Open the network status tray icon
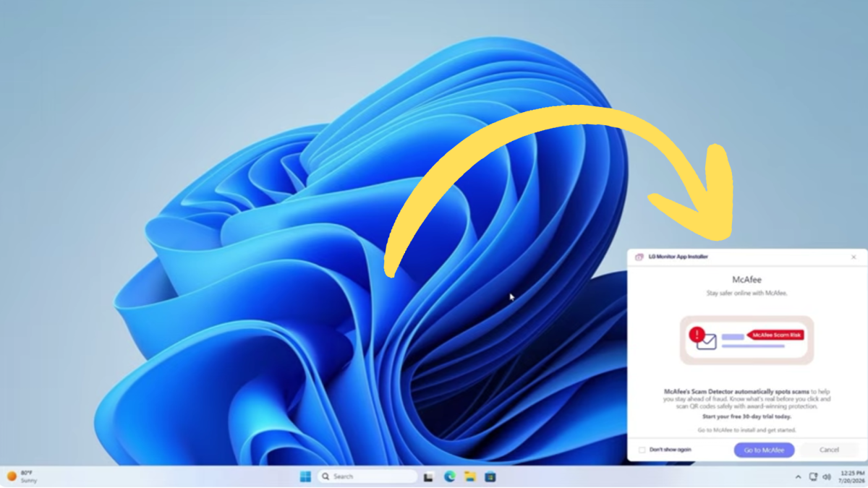The height and width of the screenshot is (488, 868). (813, 477)
